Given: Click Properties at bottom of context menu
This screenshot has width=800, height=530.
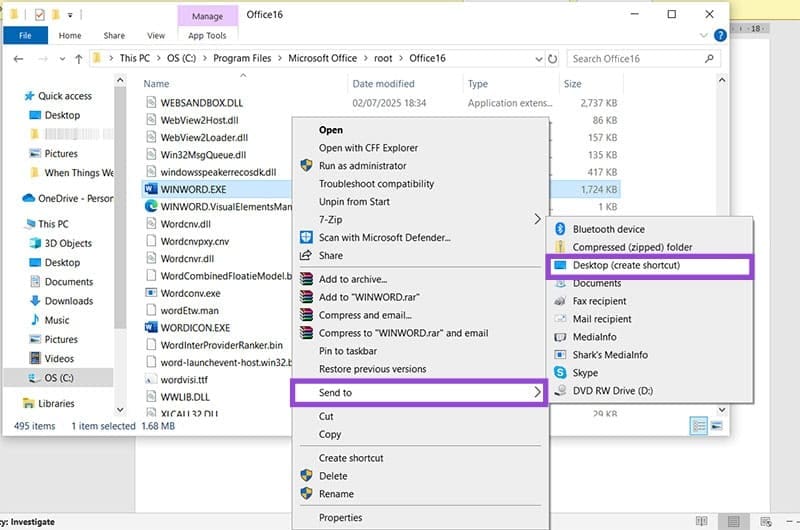Looking at the screenshot, I should pos(339,517).
